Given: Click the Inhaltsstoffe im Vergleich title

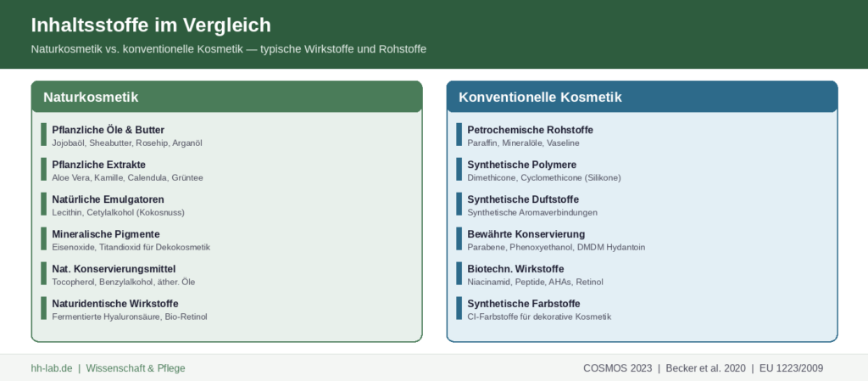Looking at the screenshot, I should (x=151, y=25).
